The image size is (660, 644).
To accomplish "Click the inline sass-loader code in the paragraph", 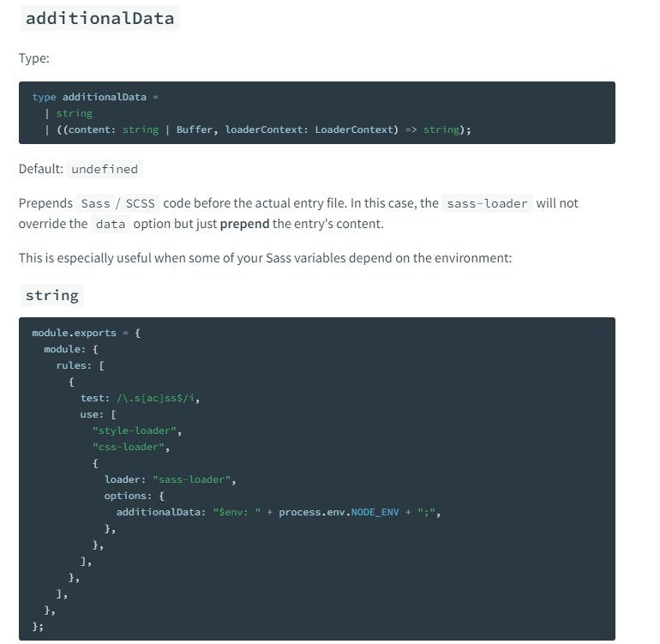I will pos(489,203).
